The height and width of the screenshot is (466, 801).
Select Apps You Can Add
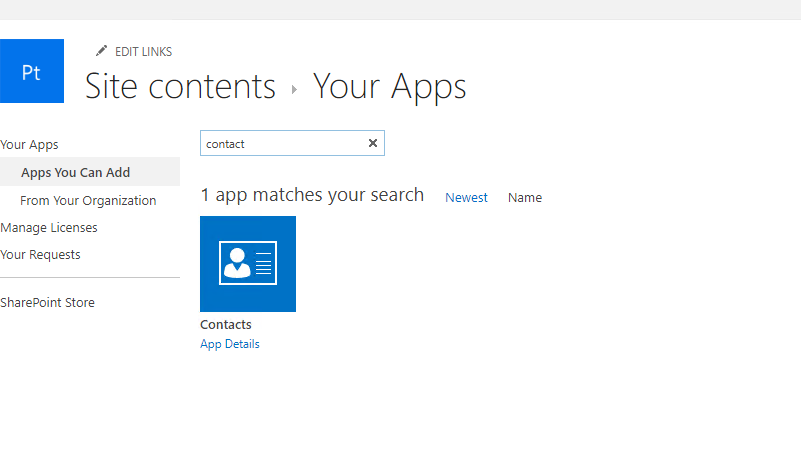coord(90,172)
